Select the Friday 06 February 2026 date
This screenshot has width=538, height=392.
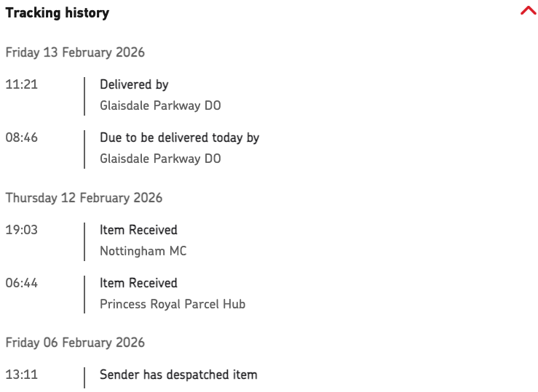pos(75,343)
